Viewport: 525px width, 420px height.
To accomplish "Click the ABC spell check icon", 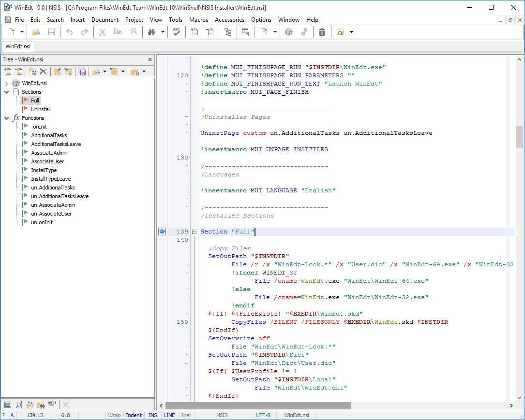I will click(177, 32).
